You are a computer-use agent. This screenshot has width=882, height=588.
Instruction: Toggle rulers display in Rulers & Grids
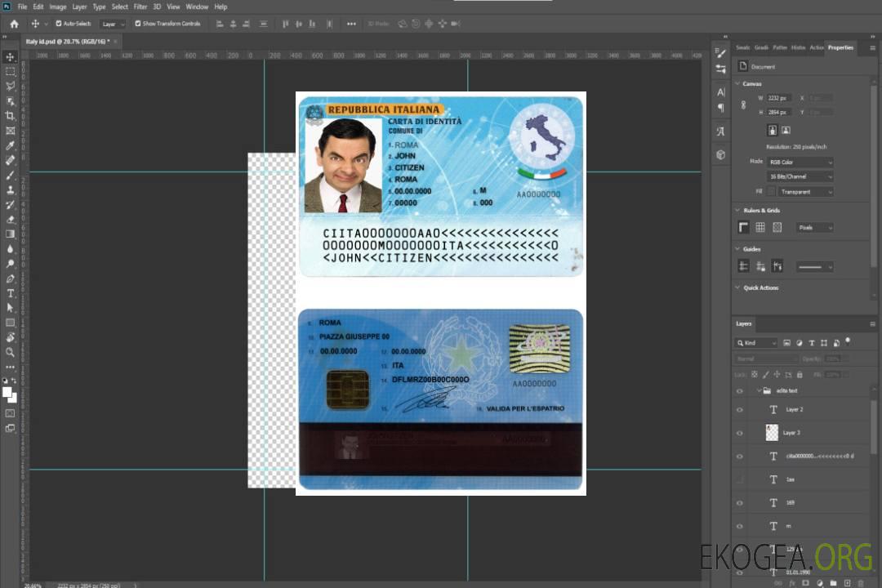click(743, 227)
